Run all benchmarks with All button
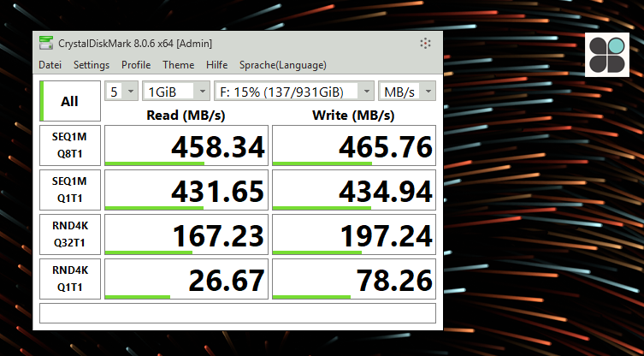Viewport: 644px width, 356px height. click(70, 101)
